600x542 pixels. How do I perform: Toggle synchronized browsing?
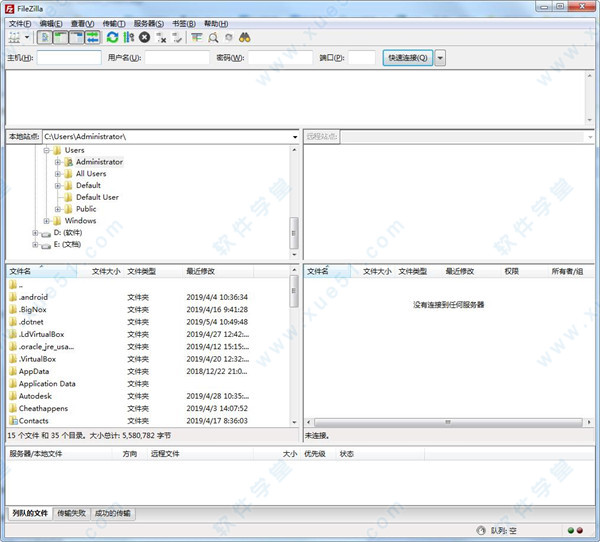(229, 38)
